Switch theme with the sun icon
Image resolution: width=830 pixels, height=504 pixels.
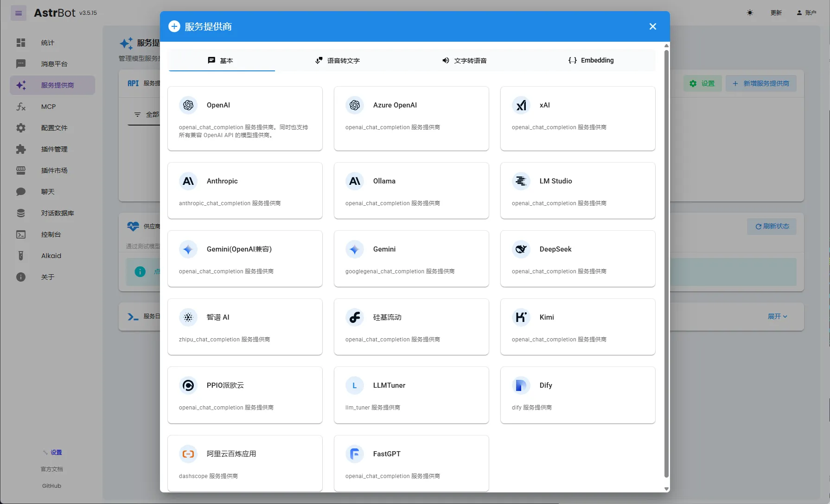pos(750,13)
